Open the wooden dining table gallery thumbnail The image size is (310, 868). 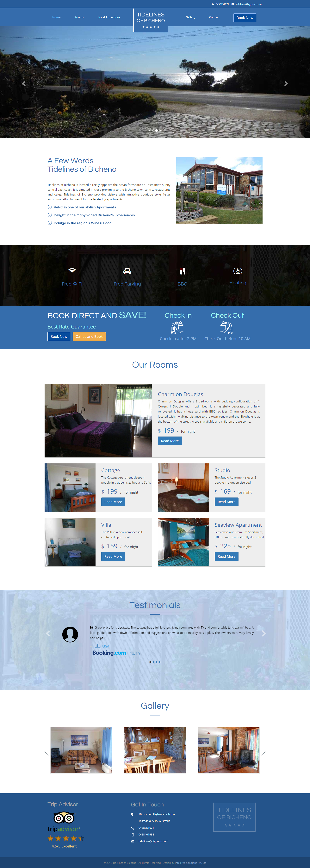pyautogui.click(x=155, y=750)
